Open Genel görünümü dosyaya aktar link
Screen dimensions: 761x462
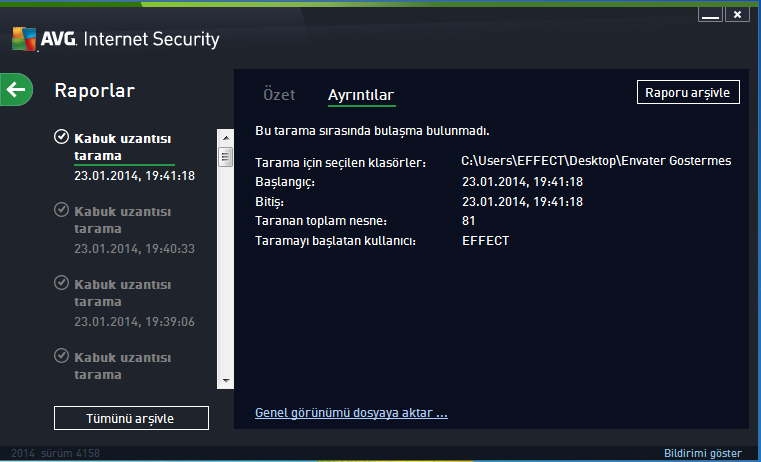coord(351,412)
